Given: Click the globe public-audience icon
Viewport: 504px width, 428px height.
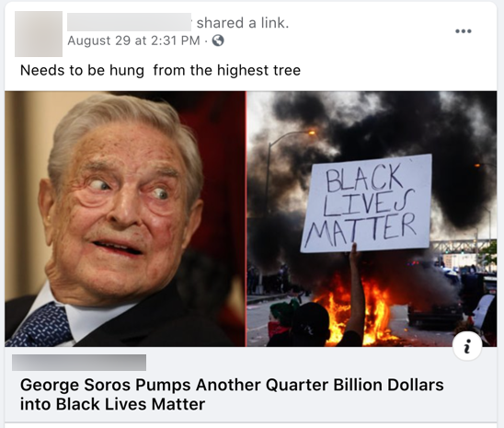Looking at the screenshot, I should (218, 40).
